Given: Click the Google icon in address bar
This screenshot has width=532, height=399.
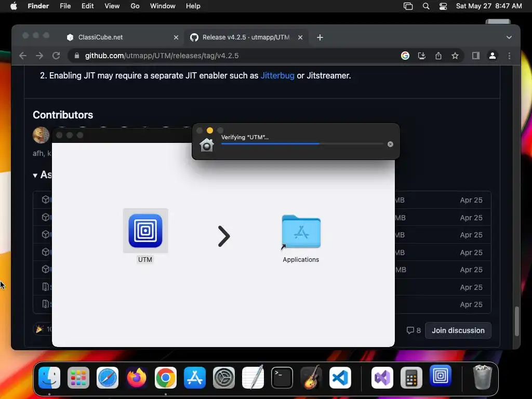Looking at the screenshot, I should coord(405,56).
